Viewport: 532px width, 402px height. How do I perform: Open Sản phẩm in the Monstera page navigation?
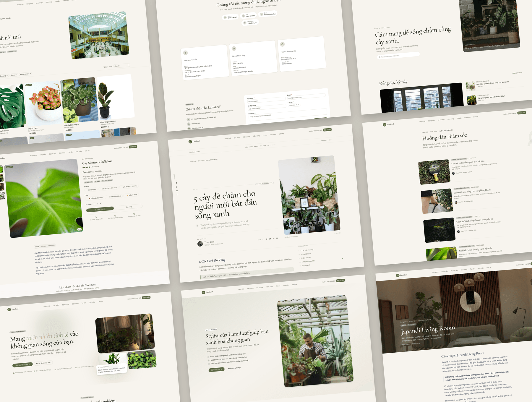pos(43,155)
